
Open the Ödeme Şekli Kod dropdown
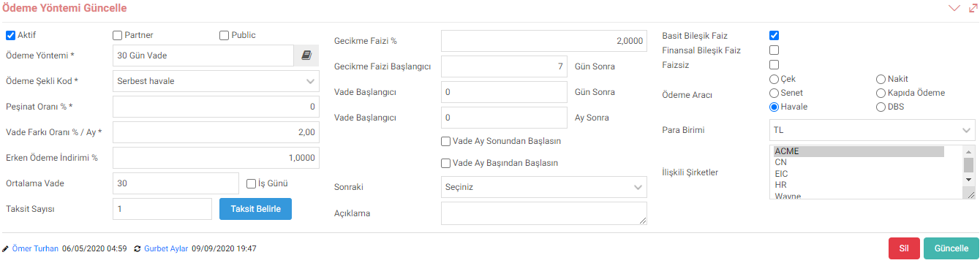(x=216, y=81)
